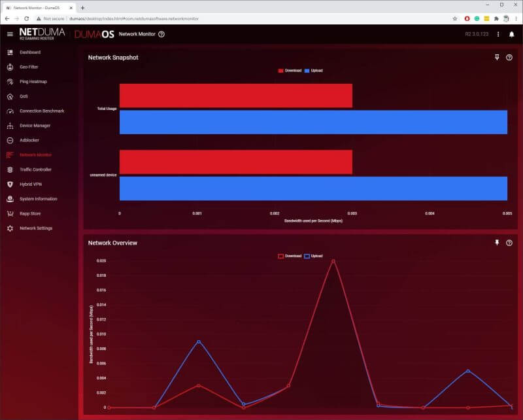Click the R2 3.0.123 version text
This screenshot has height=420, width=523.
477,34
